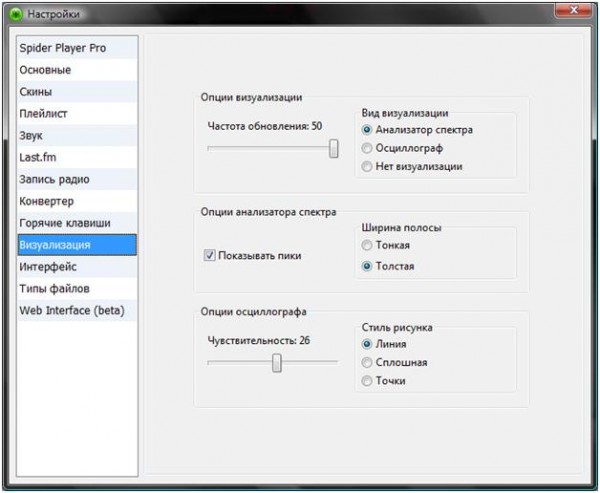Open the Горячие клавиши settings
The image size is (600, 493).
tap(77, 223)
